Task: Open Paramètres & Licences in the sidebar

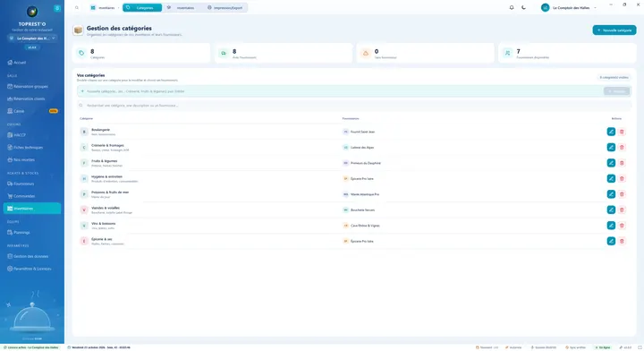Action: tap(32, 269)
